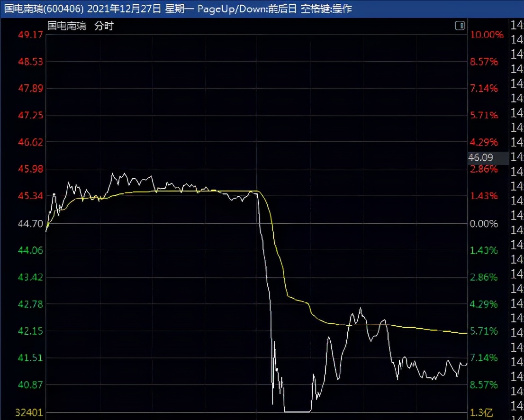Viewport: 524px width, 420px height.
Task: Click the 32401 volume axis label
Action: click(28, 413)
